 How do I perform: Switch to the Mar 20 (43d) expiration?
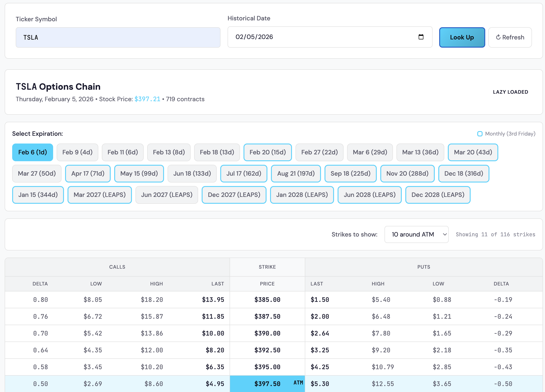(x=473, y=152)
